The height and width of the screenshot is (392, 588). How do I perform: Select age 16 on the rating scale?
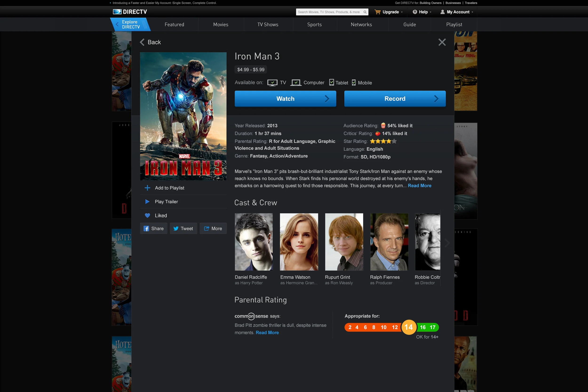tap(422, 327)
